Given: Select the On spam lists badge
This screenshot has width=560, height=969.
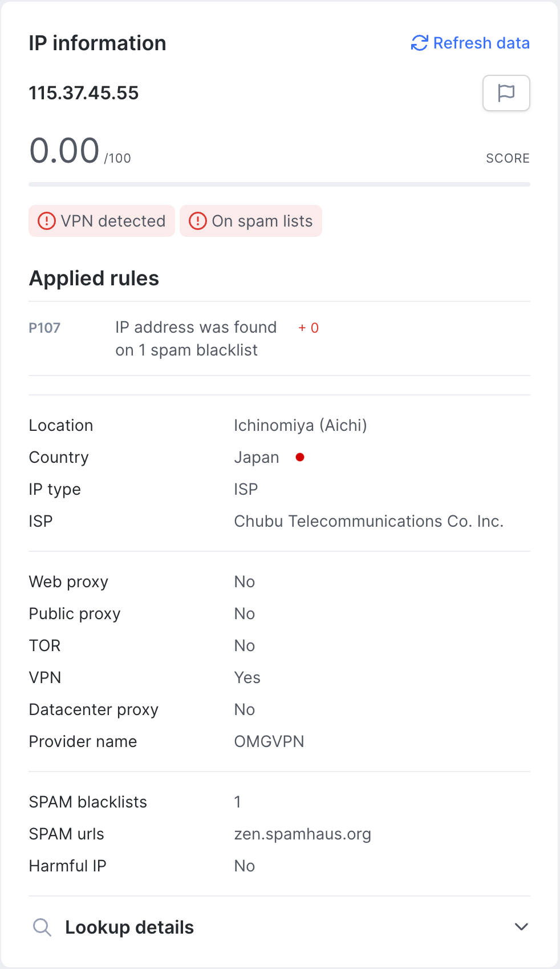Looking at the screenshot, I should pyautogui.click(x=251, y=221).
